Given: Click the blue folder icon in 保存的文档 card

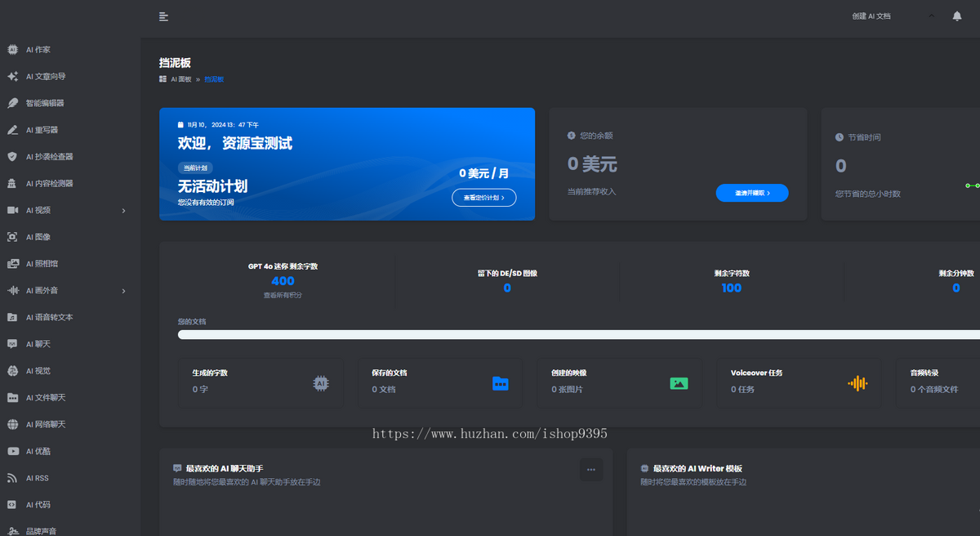Looking at the screenshot, I should pyautogui.click(x=501, y=383).
